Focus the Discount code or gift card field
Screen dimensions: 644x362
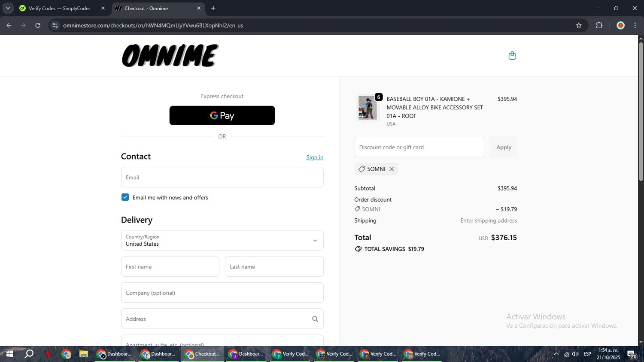pyautogui.click(x=419, y=147)
